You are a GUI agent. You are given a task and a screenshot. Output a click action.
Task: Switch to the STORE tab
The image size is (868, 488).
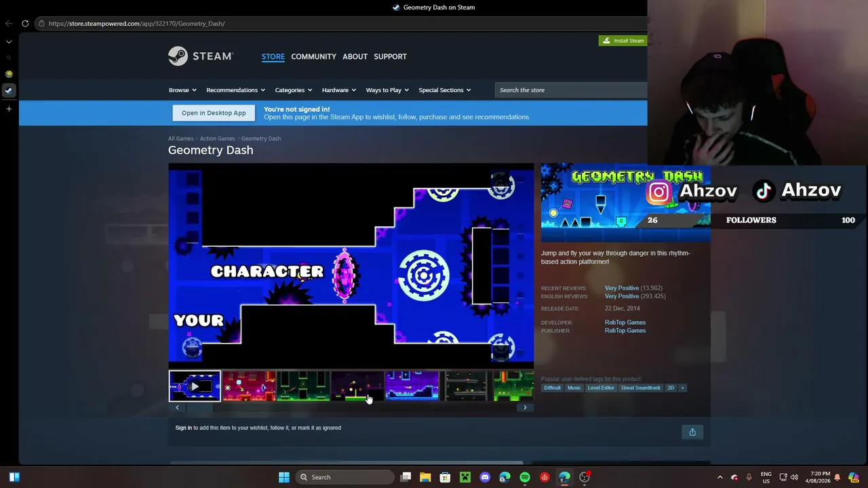pyautogui.click(x=273, y=56)
